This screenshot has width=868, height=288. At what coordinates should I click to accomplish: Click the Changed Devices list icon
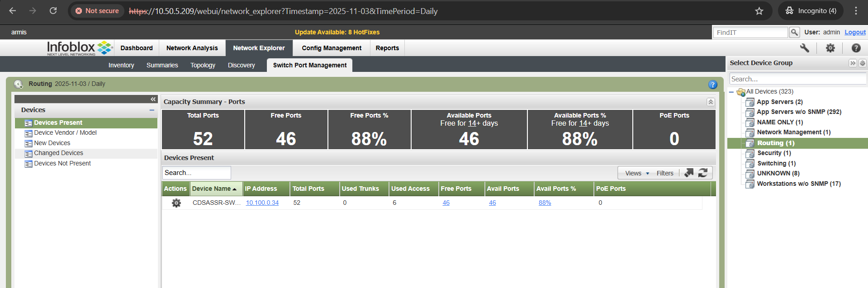coord(28,153)
